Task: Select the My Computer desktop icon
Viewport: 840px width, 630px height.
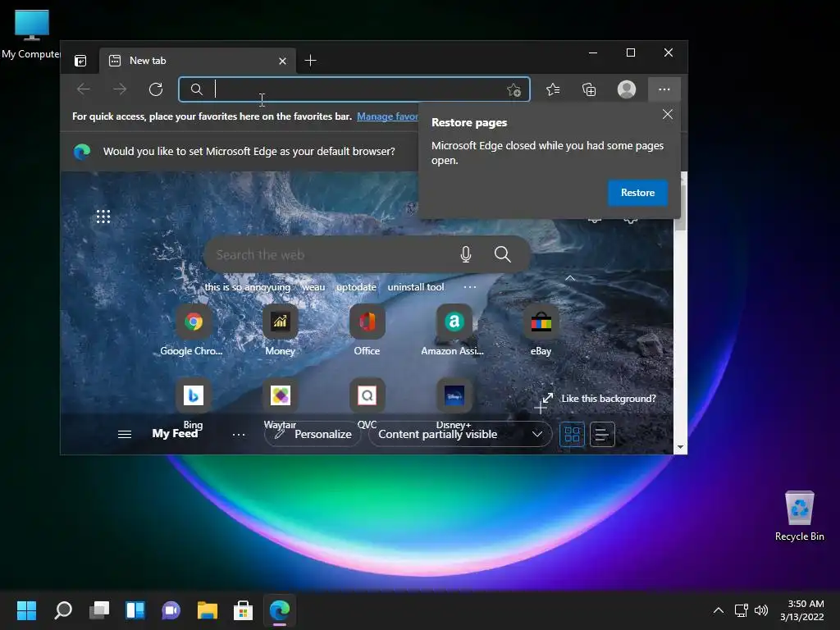Action: click(31, 34)
